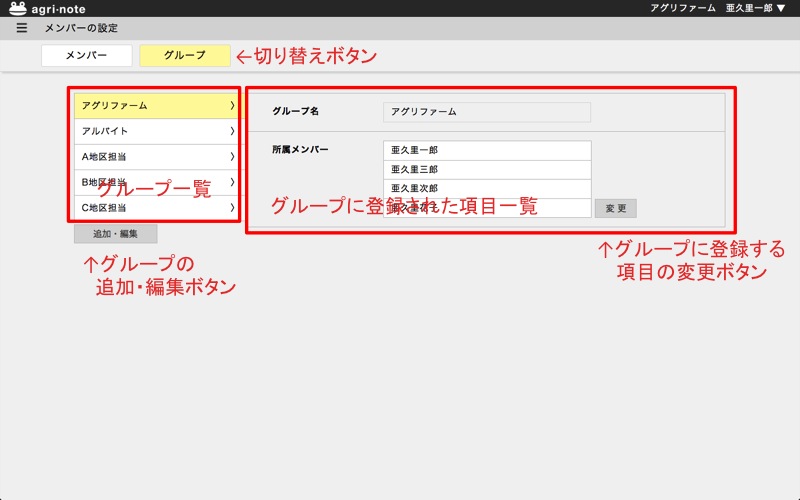Click the agri-note frog logo

click(18, 8)
